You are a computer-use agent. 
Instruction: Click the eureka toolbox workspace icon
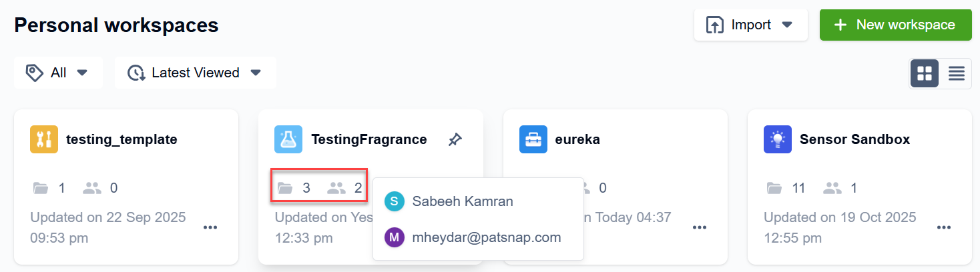click(x=533, y=139)
